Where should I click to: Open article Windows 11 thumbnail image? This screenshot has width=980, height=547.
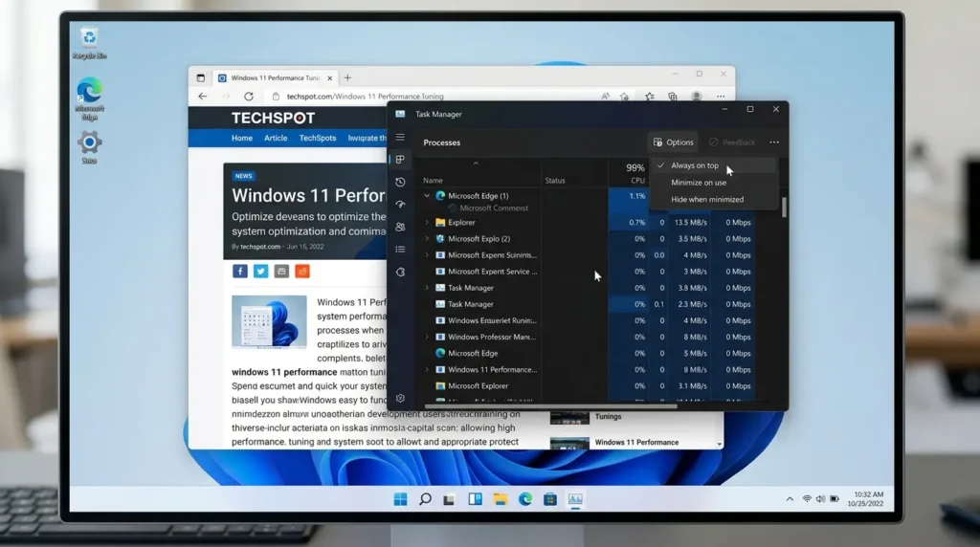tap(269, 321)
